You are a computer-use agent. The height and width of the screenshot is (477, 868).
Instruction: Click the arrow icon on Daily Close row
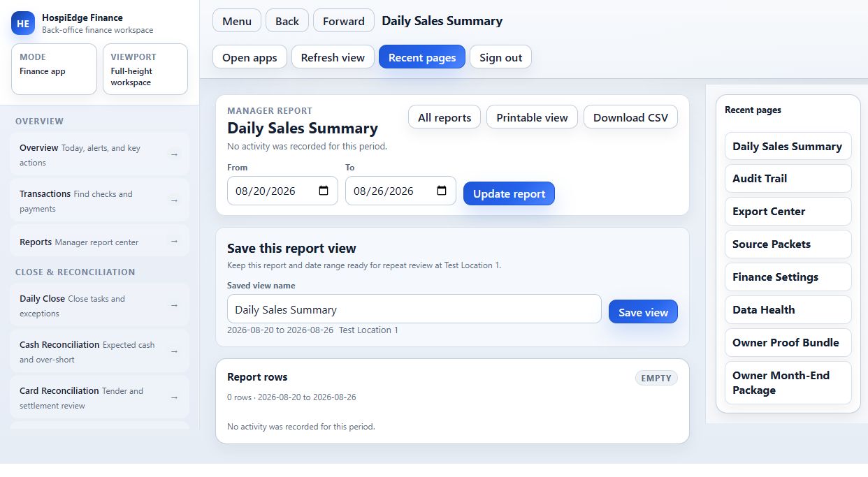click(x=174, y=306)
